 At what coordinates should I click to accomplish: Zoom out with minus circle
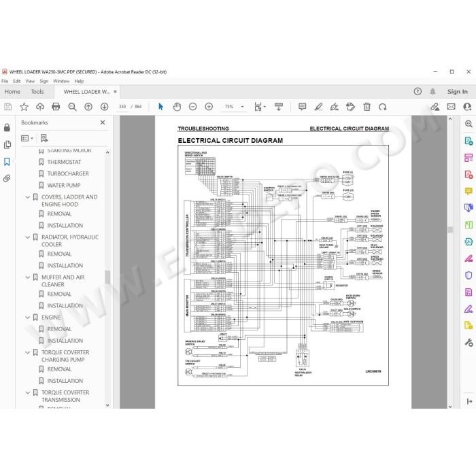pyautogui.click(x=192, y=107)
